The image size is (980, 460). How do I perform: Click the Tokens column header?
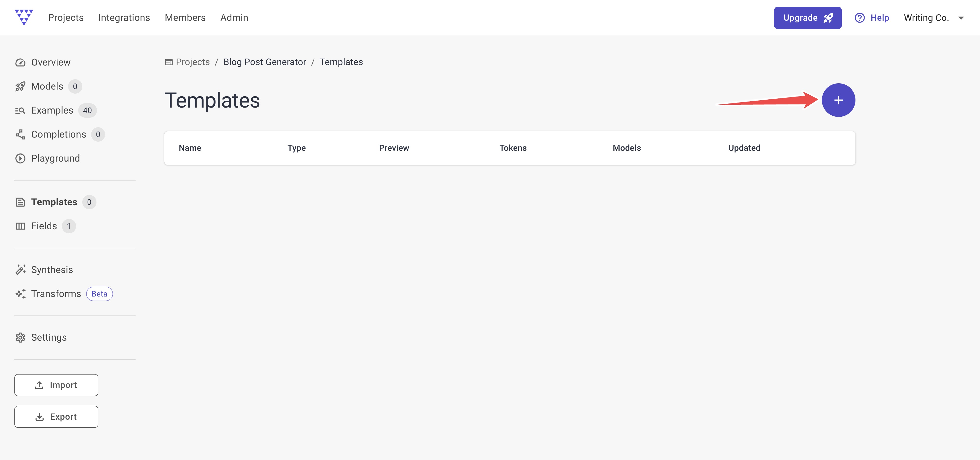pos(513,148)
